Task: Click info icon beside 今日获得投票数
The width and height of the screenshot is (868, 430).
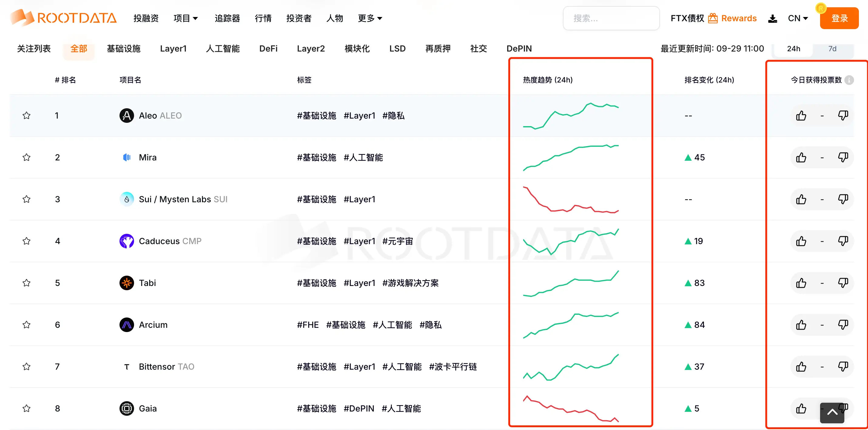Action: tap(849, 80)
